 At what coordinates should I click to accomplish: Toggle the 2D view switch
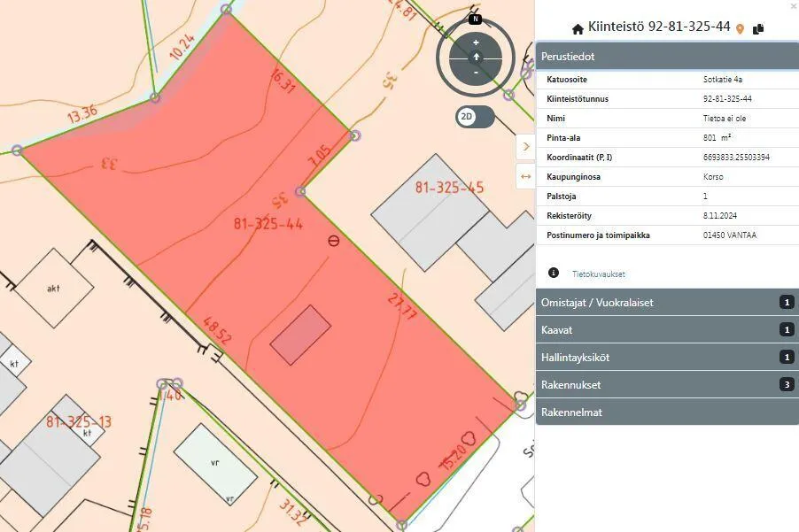point(476,117)
